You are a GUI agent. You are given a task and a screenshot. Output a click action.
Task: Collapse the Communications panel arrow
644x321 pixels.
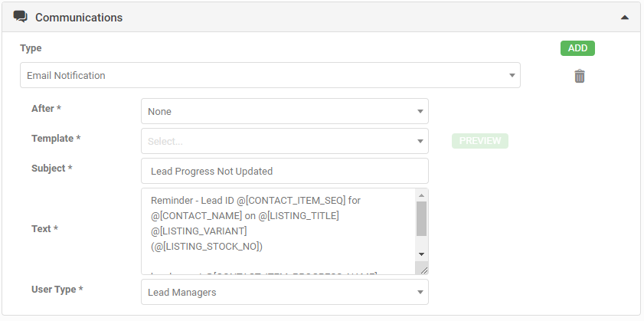coord(625,17)
